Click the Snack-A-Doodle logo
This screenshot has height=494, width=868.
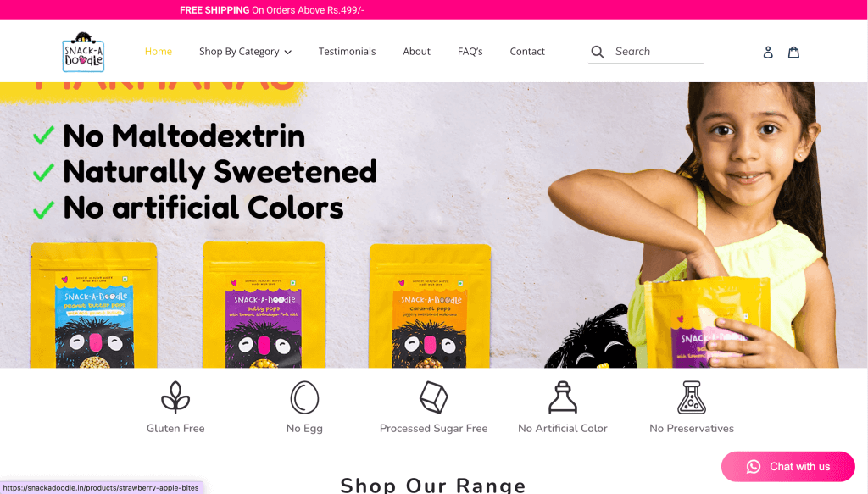coord(83,52)
